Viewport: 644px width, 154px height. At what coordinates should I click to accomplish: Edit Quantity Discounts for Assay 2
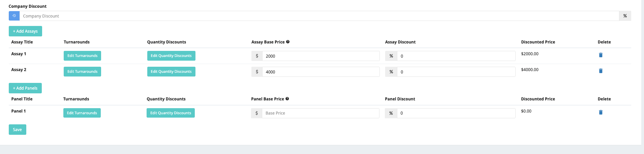(171, 71)
